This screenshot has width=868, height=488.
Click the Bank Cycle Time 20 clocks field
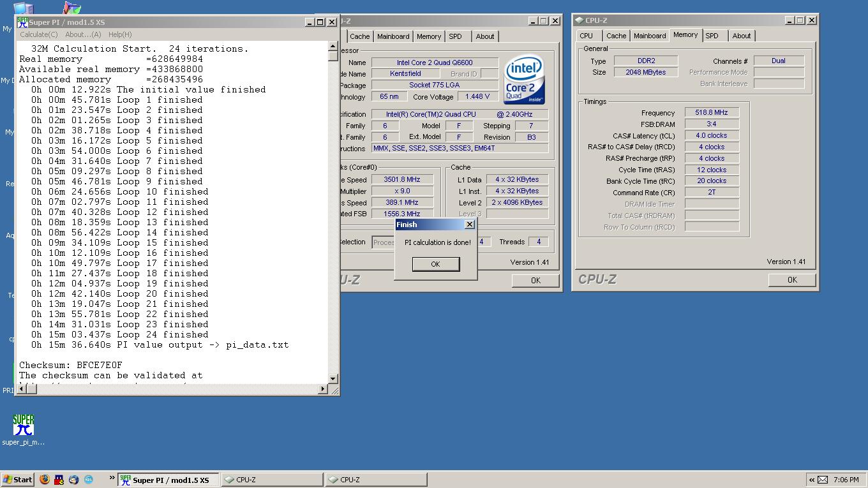[x=712, y=181]
